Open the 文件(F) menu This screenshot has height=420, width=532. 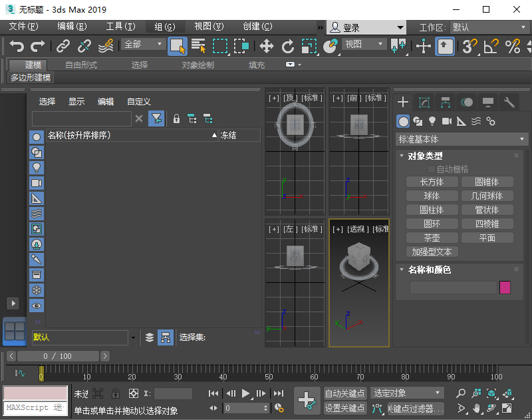click(23, 27)
